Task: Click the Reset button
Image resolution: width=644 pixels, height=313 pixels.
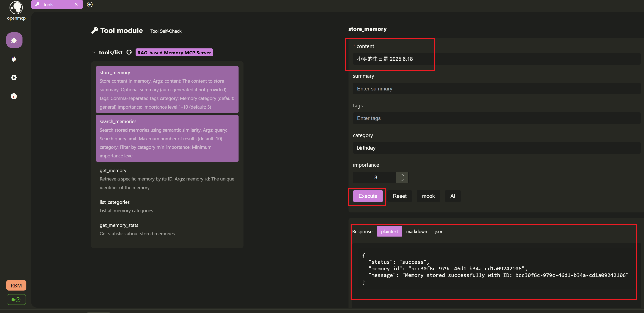Action: [399, 196]
